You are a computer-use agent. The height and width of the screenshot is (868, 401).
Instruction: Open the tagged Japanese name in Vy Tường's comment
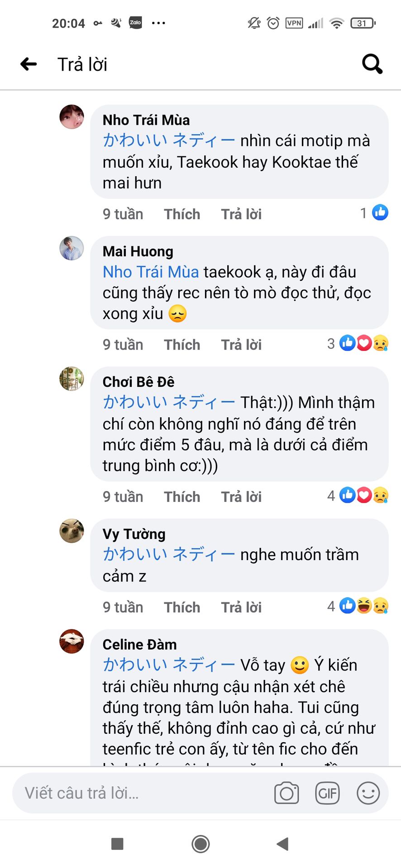click(169, 554)
